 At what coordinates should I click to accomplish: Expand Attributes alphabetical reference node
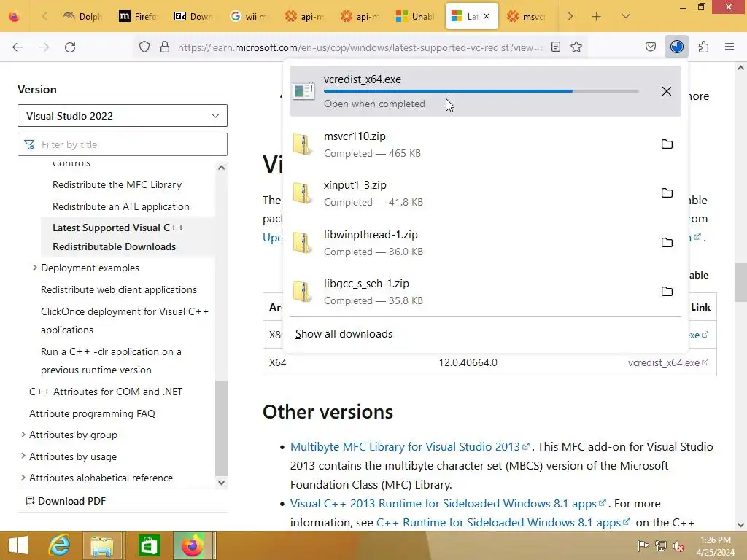click(x=23, y=477)
